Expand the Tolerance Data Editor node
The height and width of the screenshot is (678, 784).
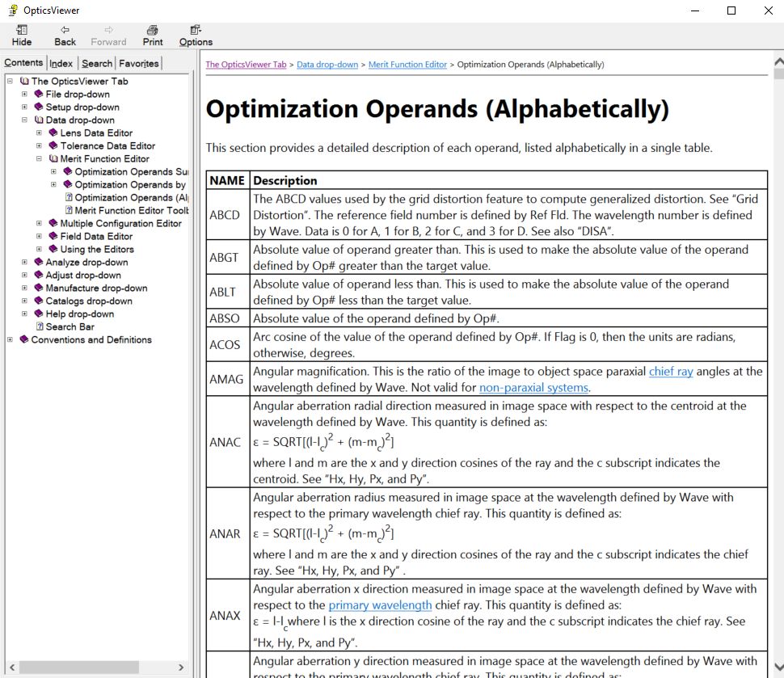pos(40,145)
